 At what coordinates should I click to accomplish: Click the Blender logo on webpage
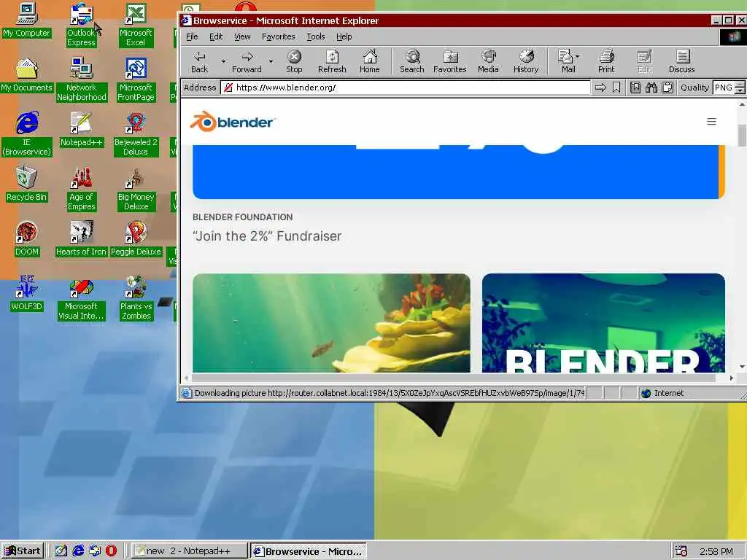[x=232, y=122]
